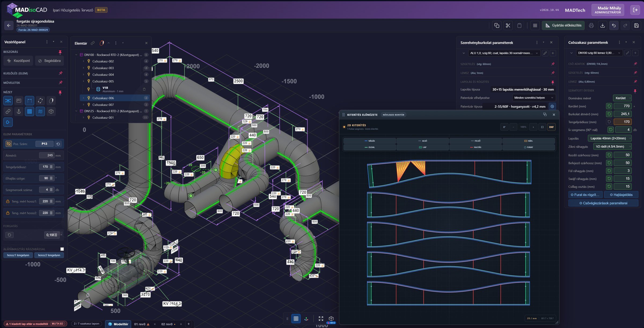This screenshot has width=644, height=328.
Task: Click the logout icon at top right
Action: click(635, 10)
